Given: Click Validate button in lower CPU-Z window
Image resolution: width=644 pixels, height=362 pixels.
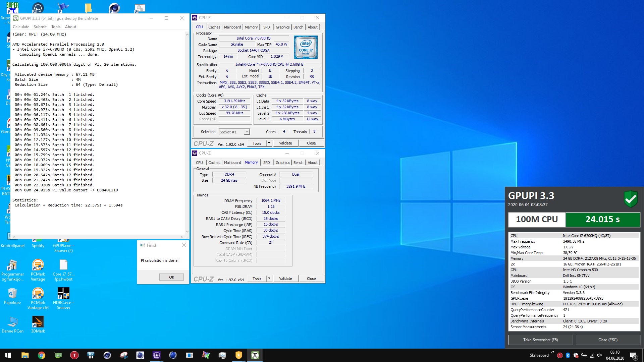Looking at the screenshot, I should (x=285, y=279).
